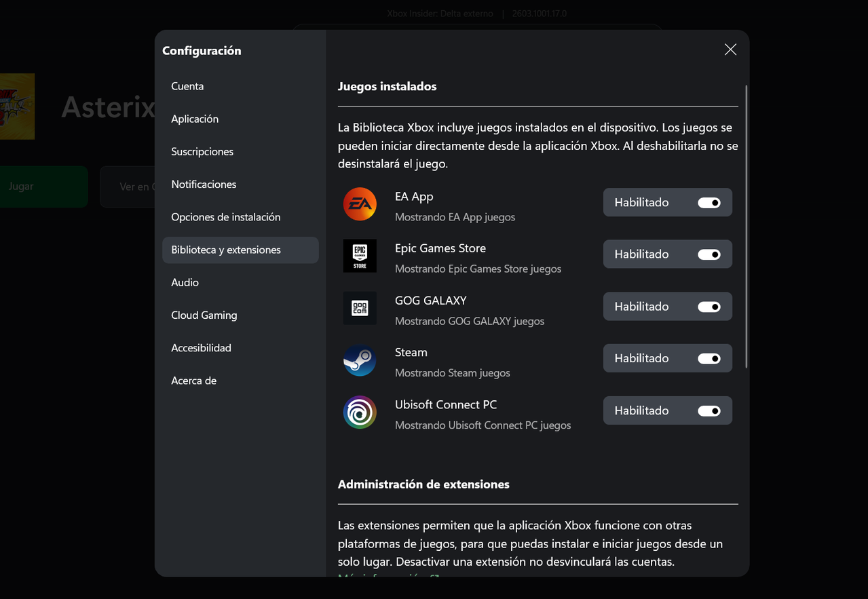Open the Cuenta settings section
868x599 pixels.
pyautogui.click(x=240, y=86)
